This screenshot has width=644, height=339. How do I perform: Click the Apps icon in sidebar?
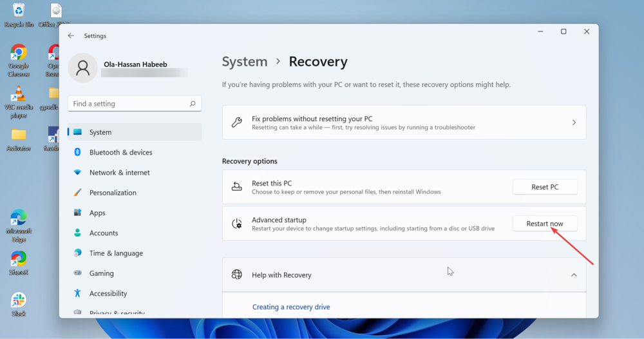(77, 213)
